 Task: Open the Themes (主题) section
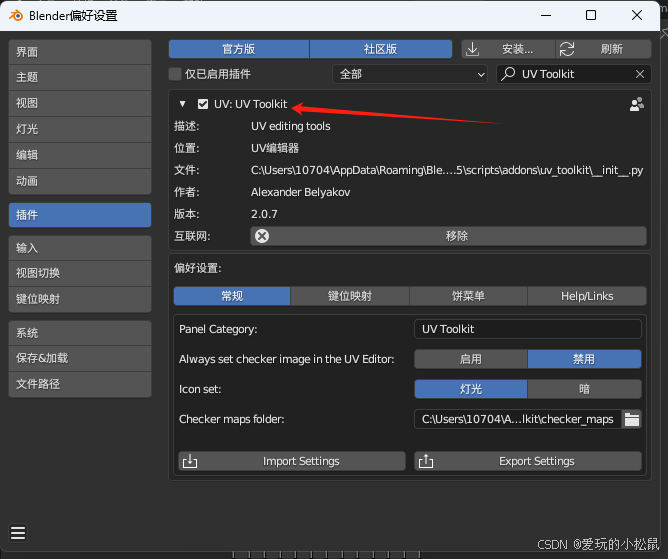pos(80,77)
